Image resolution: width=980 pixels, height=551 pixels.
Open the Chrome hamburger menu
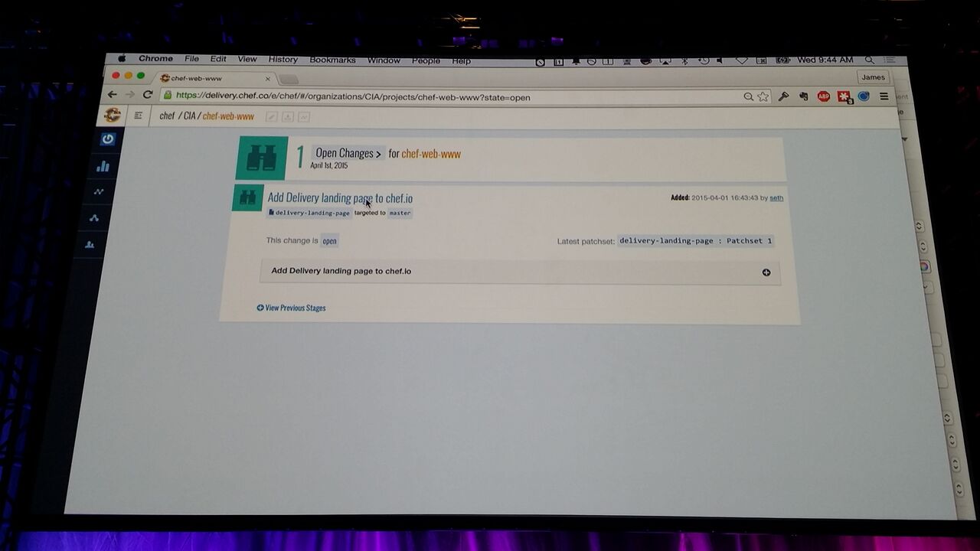point(884,96)
